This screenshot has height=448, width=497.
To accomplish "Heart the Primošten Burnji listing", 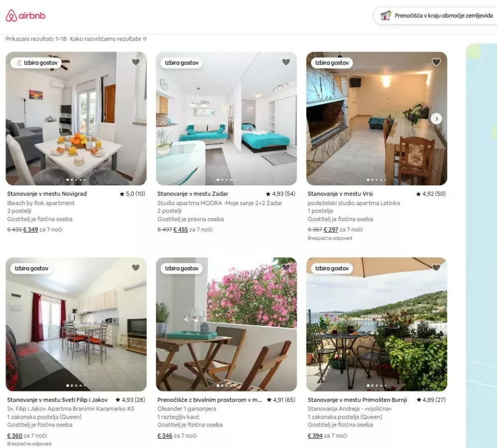I will tap(436, 268).
